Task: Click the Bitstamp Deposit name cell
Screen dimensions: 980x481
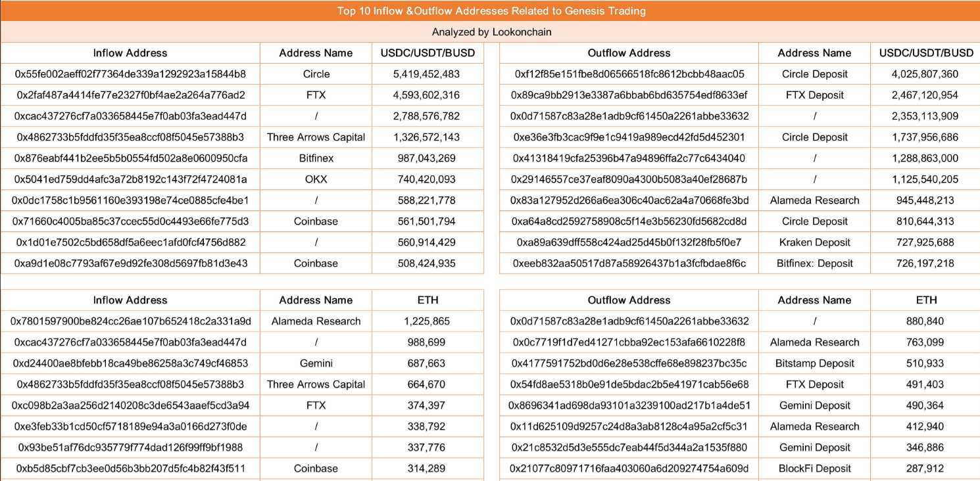Action: pos(814,363)
